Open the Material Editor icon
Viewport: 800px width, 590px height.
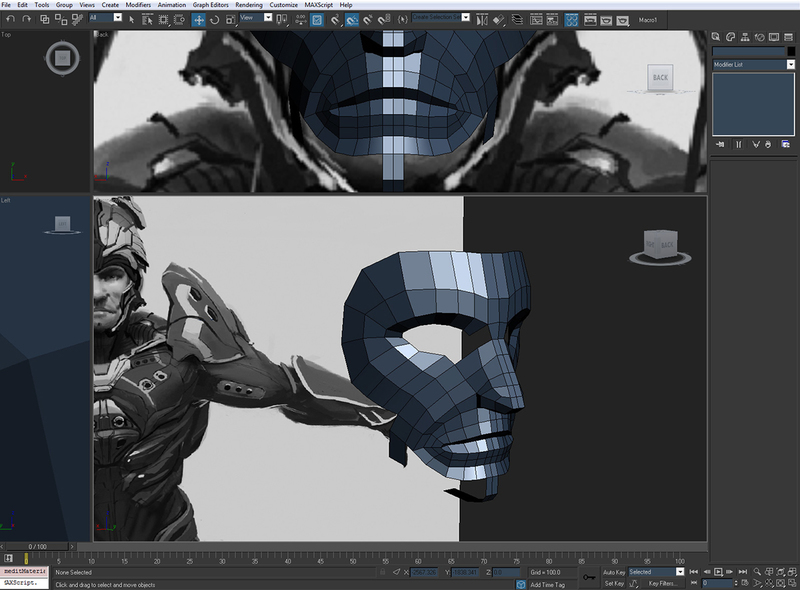coord(571,19)
